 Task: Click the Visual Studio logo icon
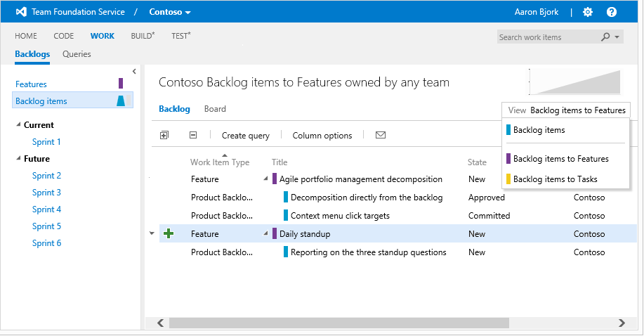coord(21,12)
